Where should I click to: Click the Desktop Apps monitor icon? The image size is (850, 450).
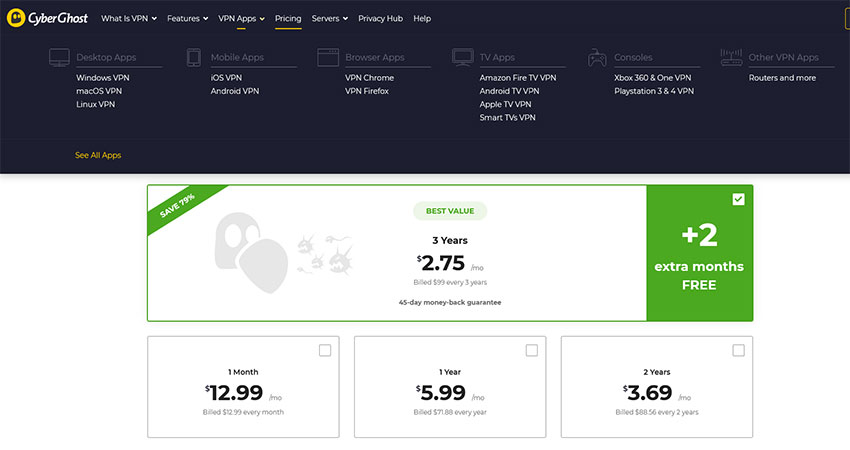coord(59,57)
